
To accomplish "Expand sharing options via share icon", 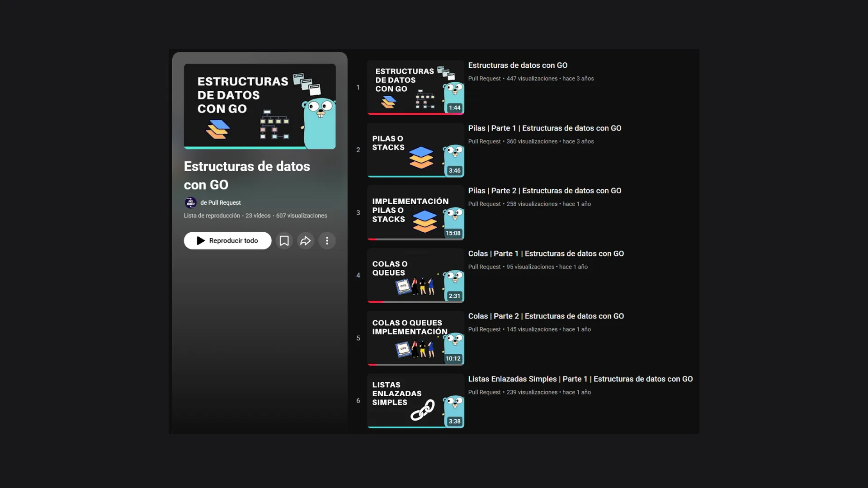I will (305, 240).
